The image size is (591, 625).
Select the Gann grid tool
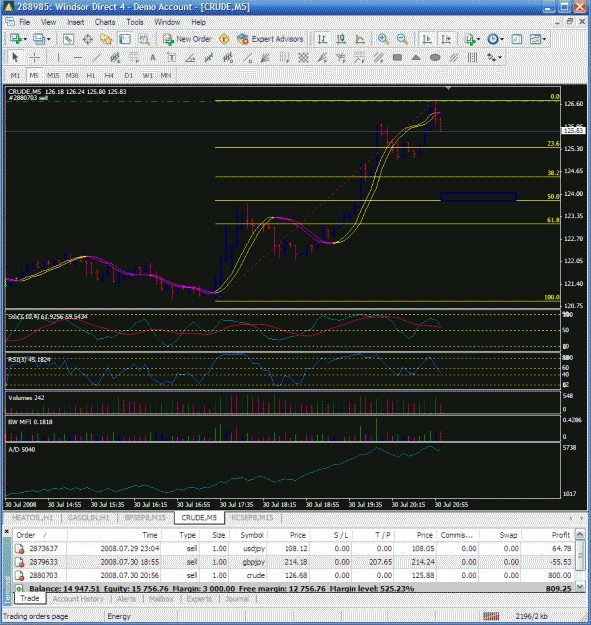click(x=303, y=58)
